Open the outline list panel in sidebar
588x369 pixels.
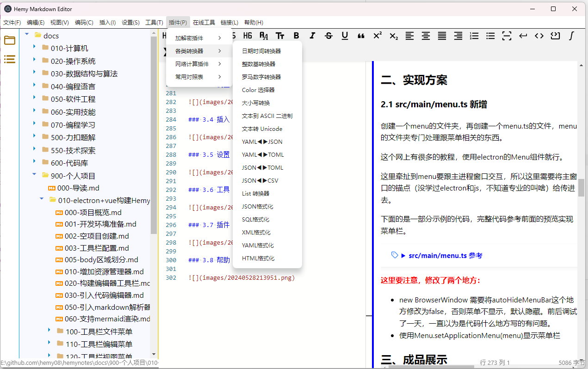10,59
